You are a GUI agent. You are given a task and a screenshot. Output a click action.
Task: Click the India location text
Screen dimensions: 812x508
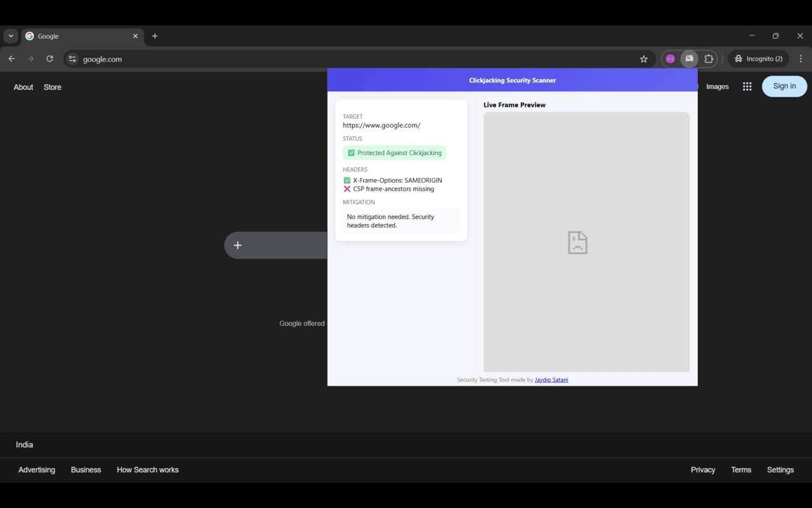point(24,444)
